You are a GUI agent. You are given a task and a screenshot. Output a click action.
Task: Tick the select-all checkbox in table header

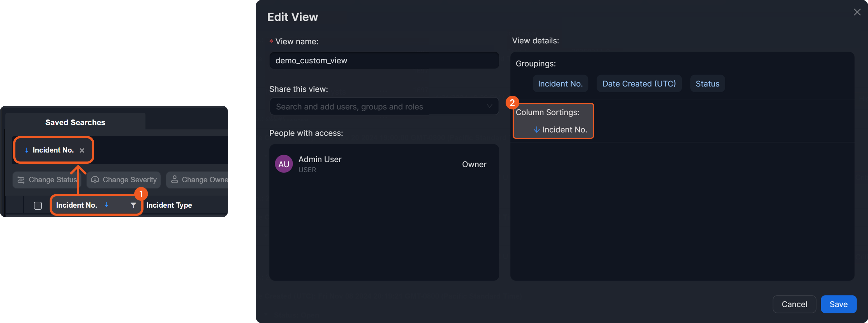coord(38,205)
